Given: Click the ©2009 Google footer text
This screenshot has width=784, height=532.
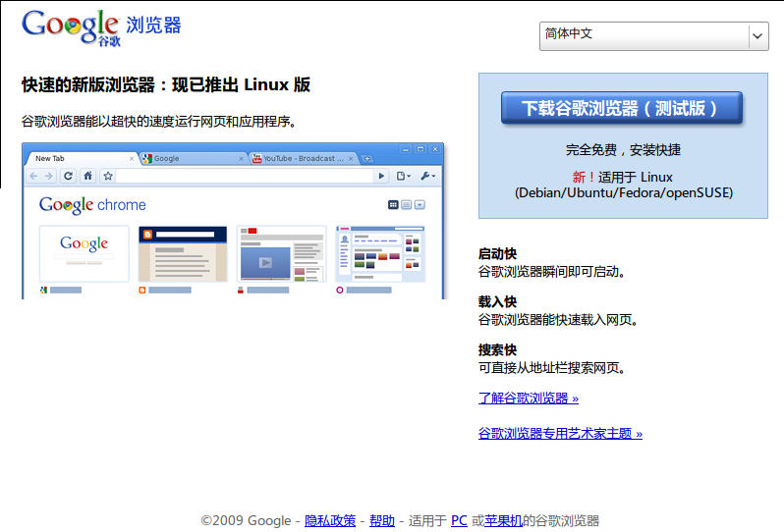Looking at the screenshot, I should (x=246, y=520).
